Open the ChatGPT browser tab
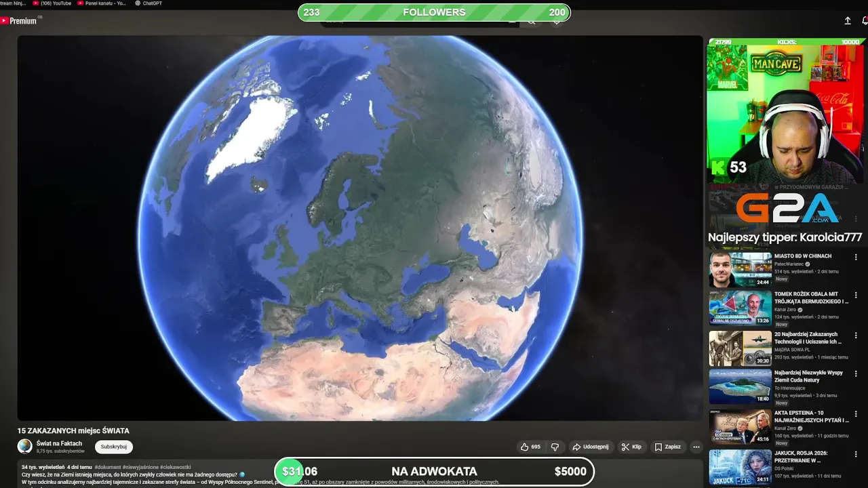The image size is (868, 488). pos(149,3)
